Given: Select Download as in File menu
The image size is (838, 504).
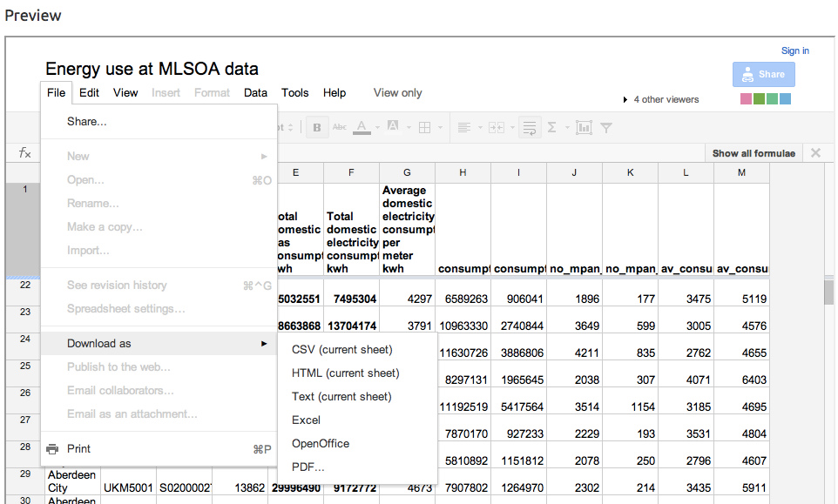Looking at the screenshot, I should 159,343.
